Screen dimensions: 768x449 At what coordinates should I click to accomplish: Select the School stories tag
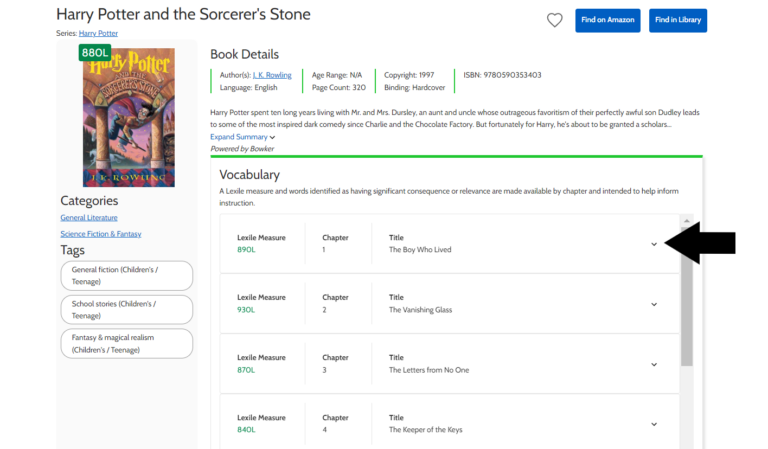[x=126, y=310]
